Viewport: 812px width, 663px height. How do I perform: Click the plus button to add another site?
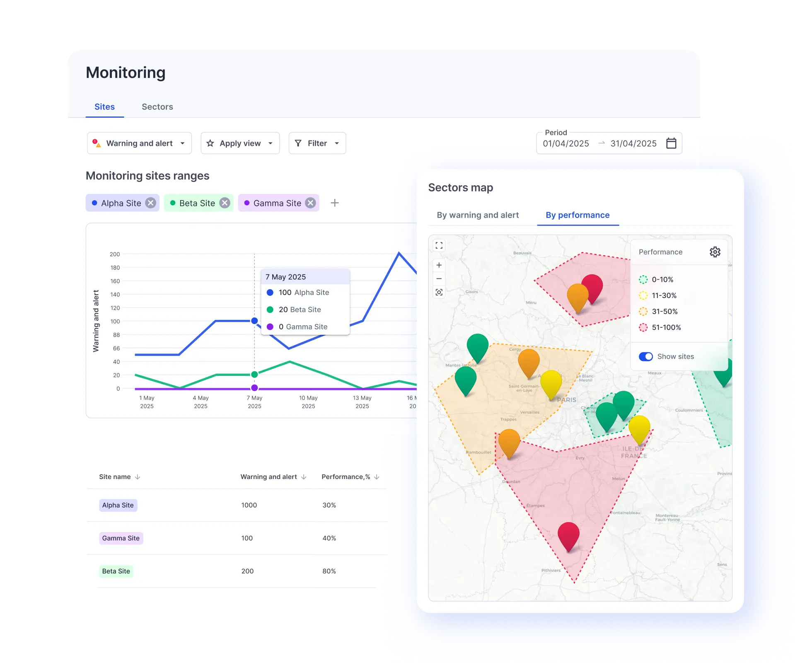point(335,203)
